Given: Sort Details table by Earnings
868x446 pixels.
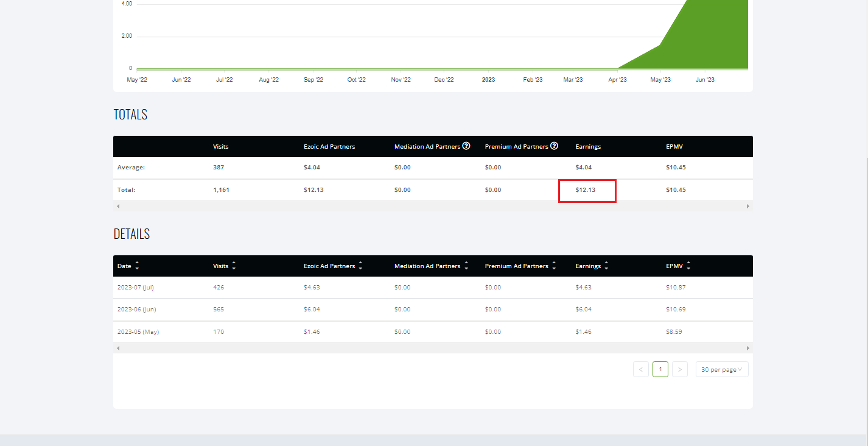Looking at the screenshot, I should [x=606, y=266].
